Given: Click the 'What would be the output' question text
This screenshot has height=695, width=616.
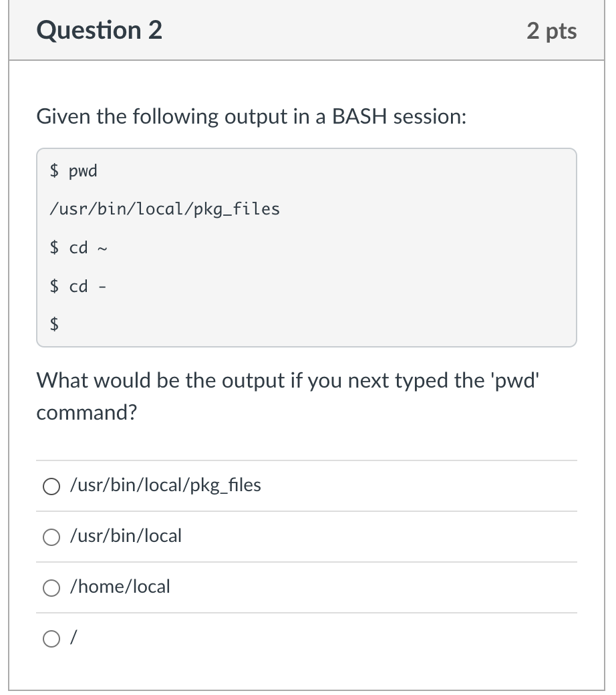Looking at the screenshot, I should click(x=288, y=396).
